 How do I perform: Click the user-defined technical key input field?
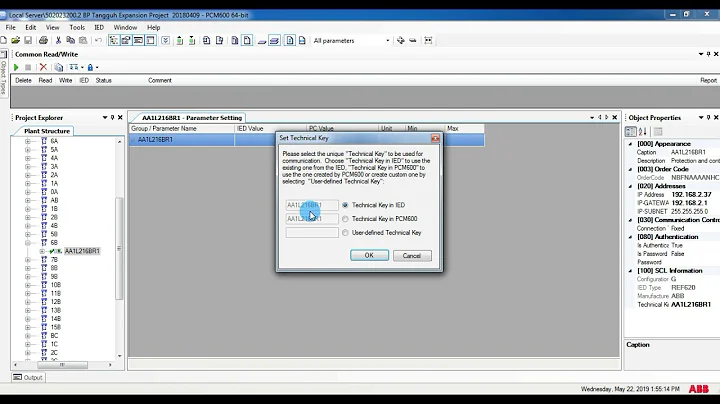point(312,233)
